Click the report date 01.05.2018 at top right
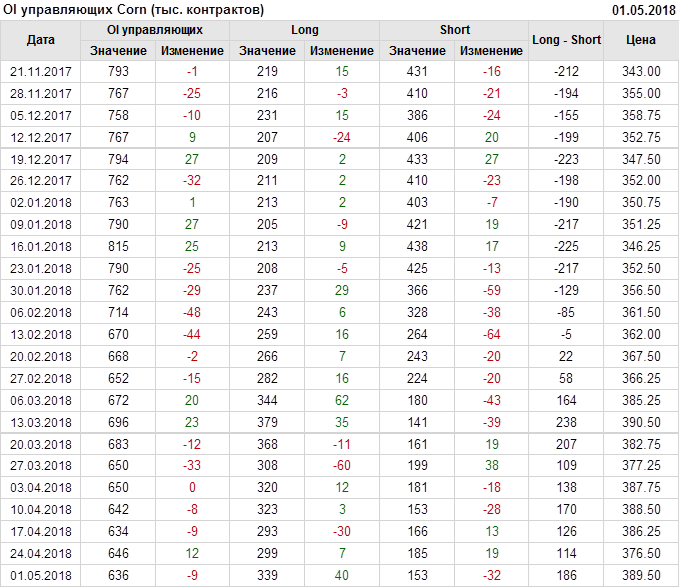The height and width of the screenshot is (588, 680). tap(643, 9)
